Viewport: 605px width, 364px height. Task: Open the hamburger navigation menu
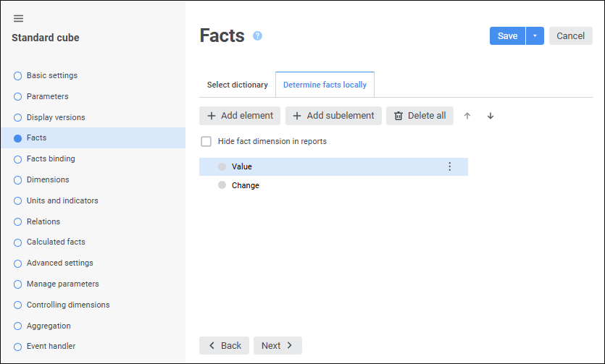click(19, 18)
